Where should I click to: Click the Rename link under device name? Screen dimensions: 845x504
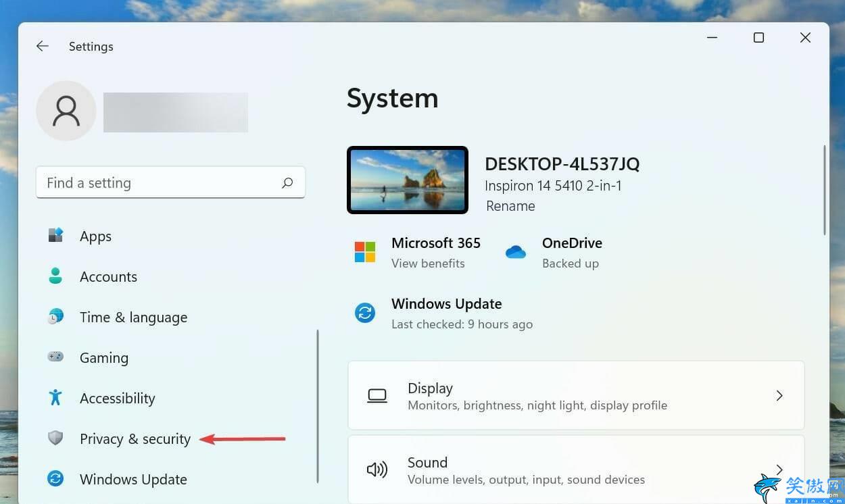coord(510,206)
